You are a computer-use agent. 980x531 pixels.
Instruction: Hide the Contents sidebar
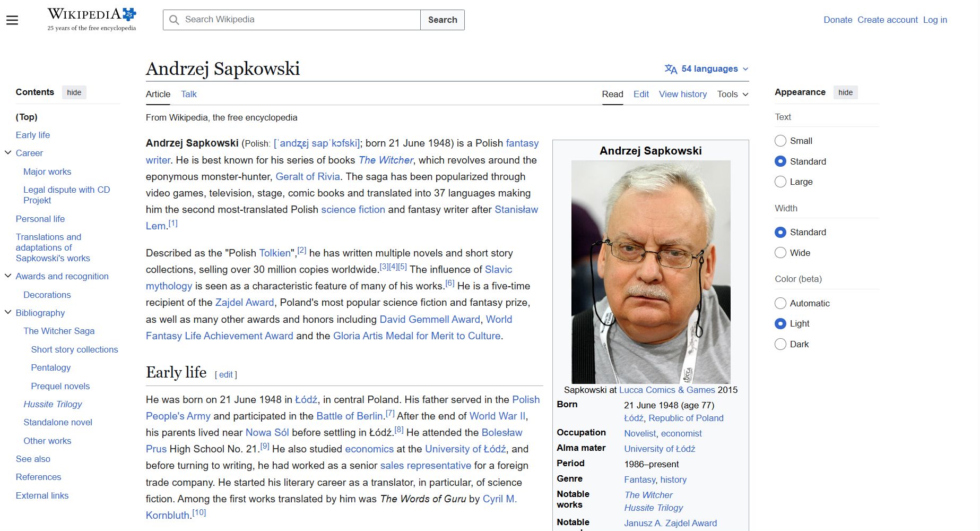coord(74,92)
